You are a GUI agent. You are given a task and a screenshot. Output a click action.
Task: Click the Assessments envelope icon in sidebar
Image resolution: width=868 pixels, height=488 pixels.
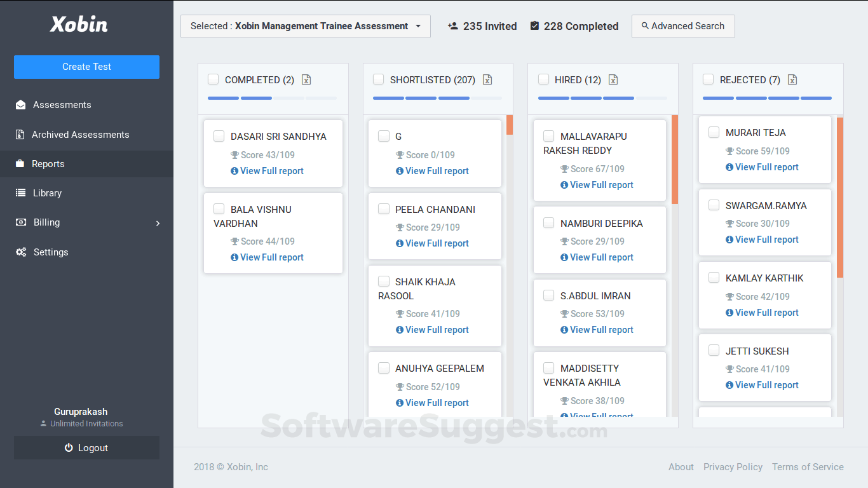pos(21,105)
